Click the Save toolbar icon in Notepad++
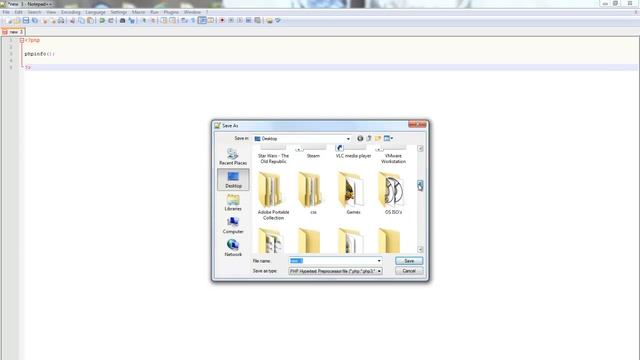Screen dimensions: 640x360 26,20
